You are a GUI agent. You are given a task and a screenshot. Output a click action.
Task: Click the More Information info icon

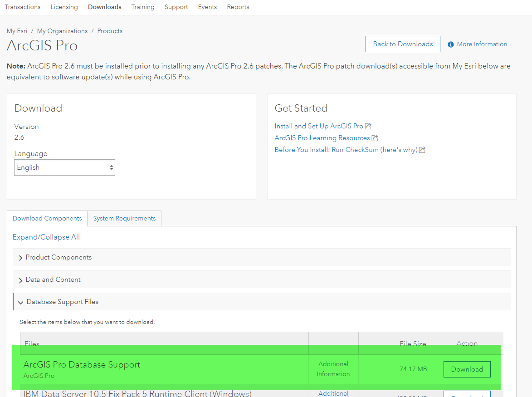pos(450,44)
